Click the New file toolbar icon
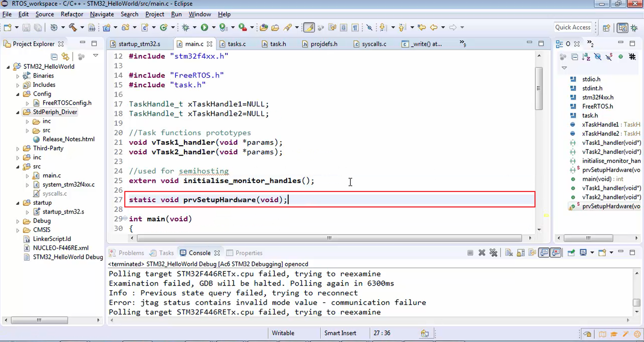This screenshot has height=342, width=644. [x=8, y=27]
